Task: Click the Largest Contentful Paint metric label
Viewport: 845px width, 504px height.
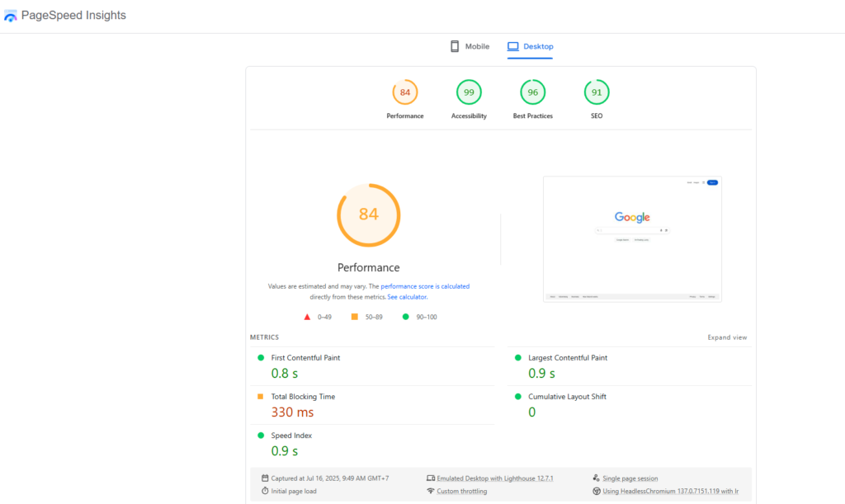Action: 568,357
